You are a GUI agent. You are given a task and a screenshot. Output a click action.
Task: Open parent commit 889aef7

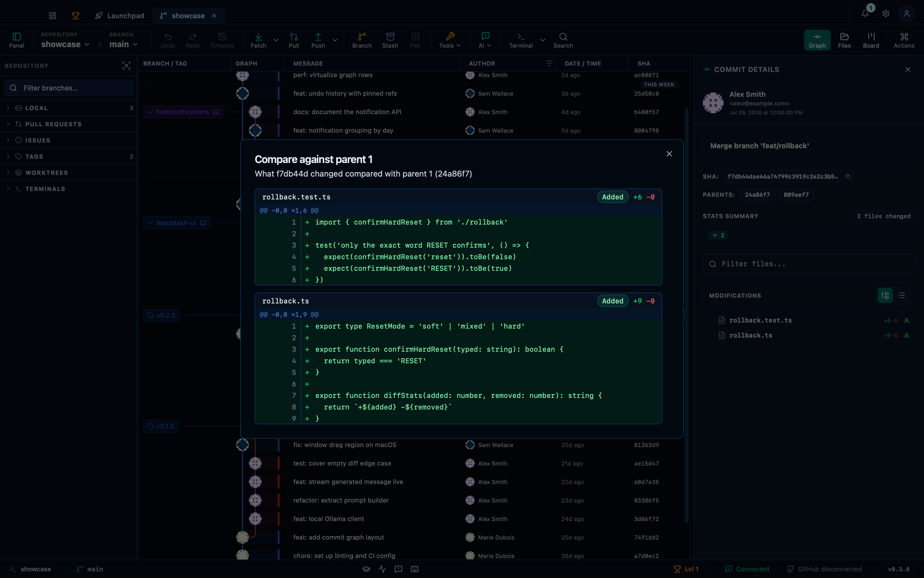(x=796, y=194)
